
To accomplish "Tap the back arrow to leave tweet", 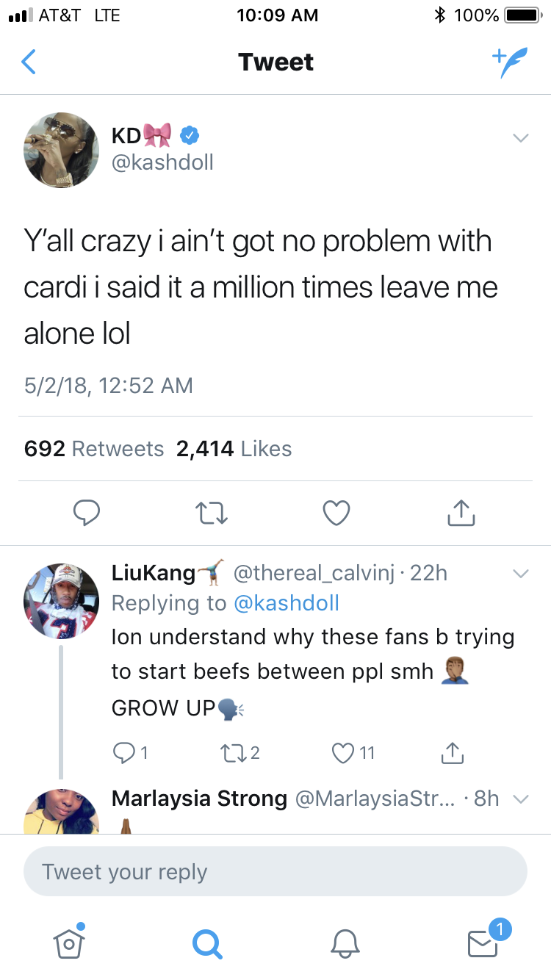I will pos(28,62).
